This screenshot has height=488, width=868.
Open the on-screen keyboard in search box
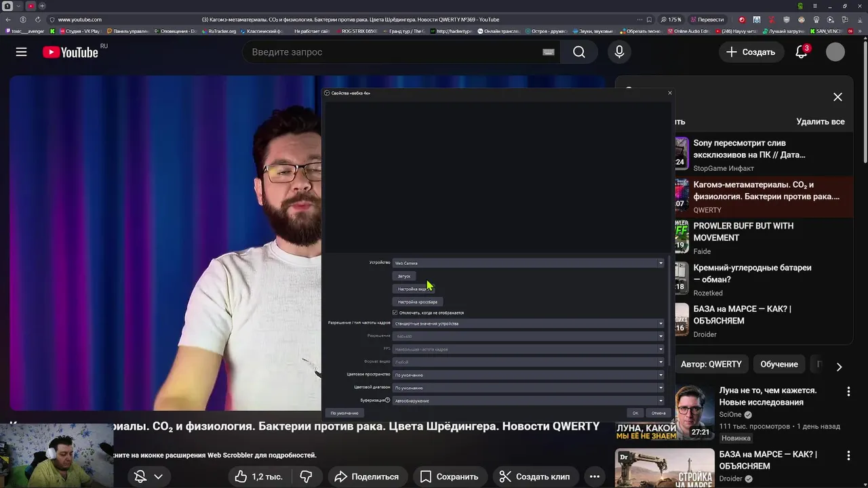549,52
